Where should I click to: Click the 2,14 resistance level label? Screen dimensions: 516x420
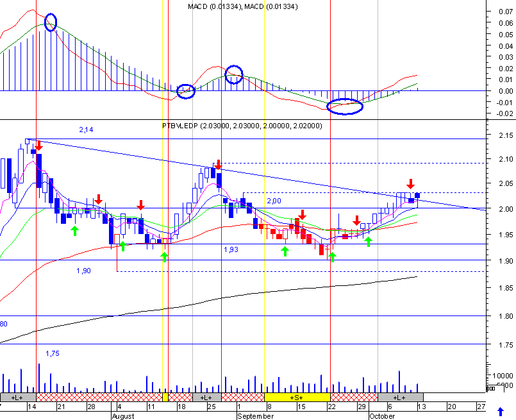[86, 130]
